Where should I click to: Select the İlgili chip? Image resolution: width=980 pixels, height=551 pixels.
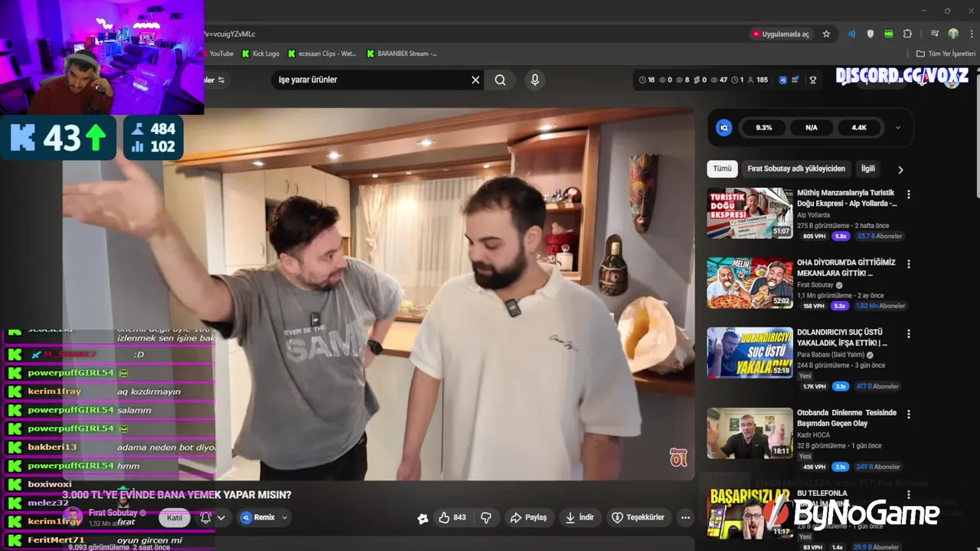(x=867, y=168)
